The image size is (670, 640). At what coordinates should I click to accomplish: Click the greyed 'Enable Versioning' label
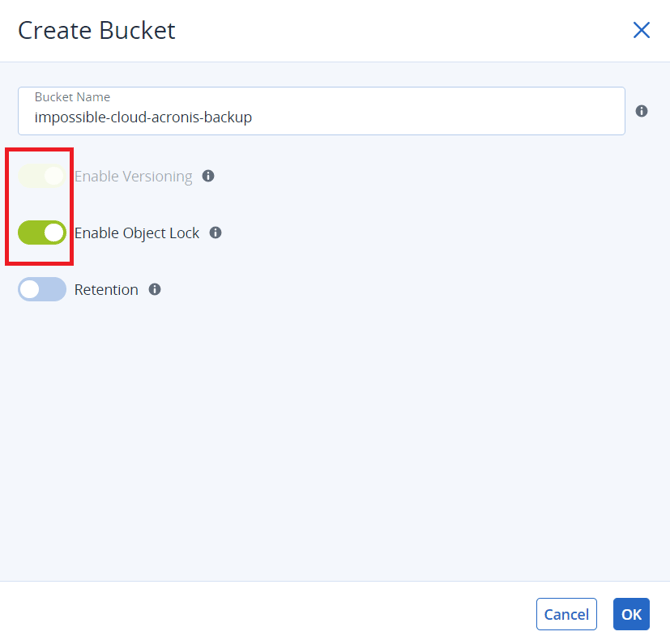click(133, 176)
